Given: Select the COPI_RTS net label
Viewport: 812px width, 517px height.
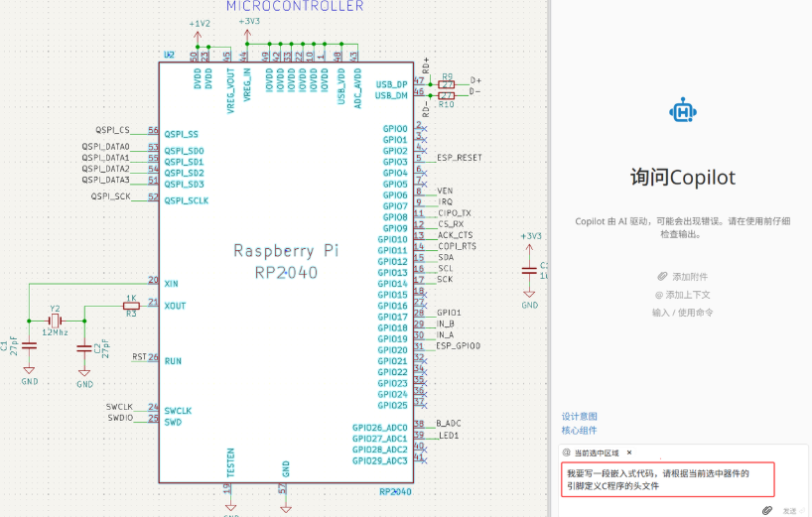Looking at the screenshot, I should pyautogui.click(x=458, y=246).
